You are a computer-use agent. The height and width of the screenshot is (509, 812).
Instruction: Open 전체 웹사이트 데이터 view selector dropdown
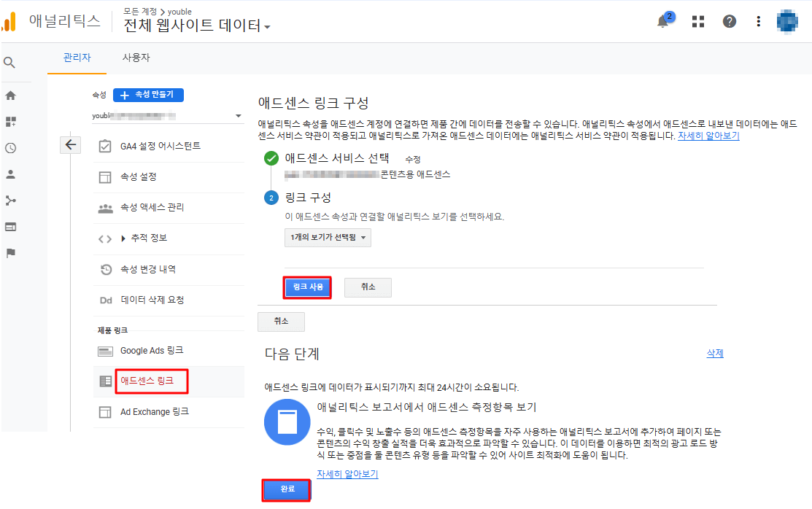pos(197,25)
